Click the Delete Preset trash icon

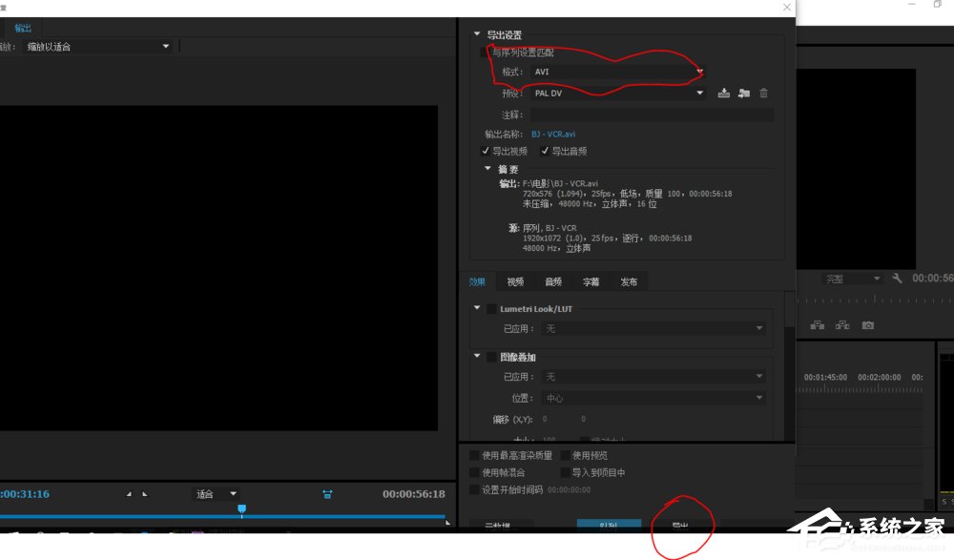click(763, 93)
